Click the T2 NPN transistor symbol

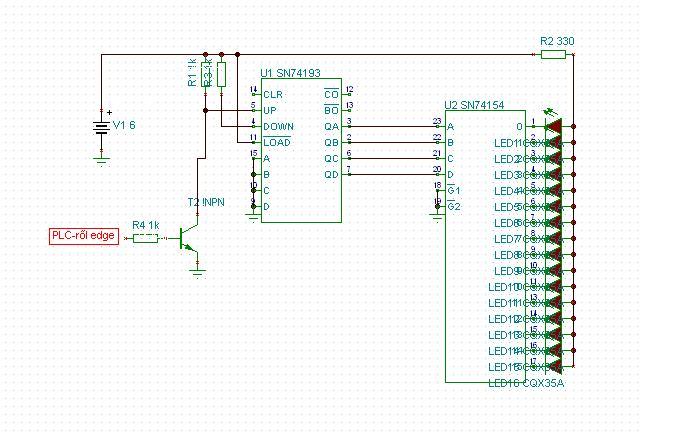[189, 239]
